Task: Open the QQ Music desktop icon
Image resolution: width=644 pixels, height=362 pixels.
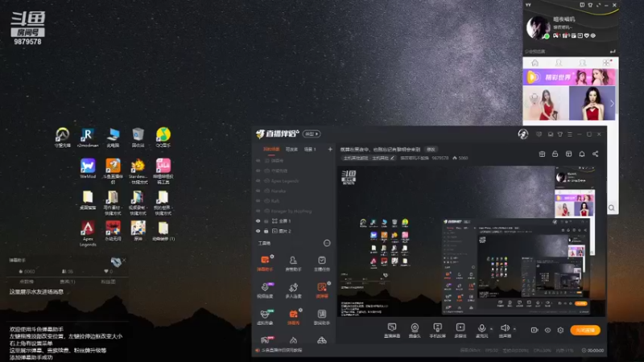Action: click(x=163, y=137)
